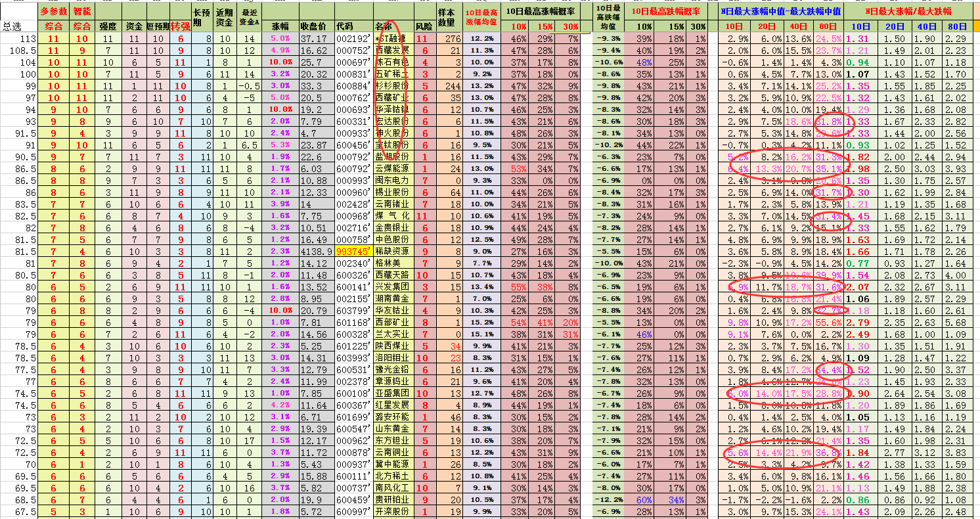Click the 风险 column header
This screenshot has height=519, width=980.
point(424,26)
